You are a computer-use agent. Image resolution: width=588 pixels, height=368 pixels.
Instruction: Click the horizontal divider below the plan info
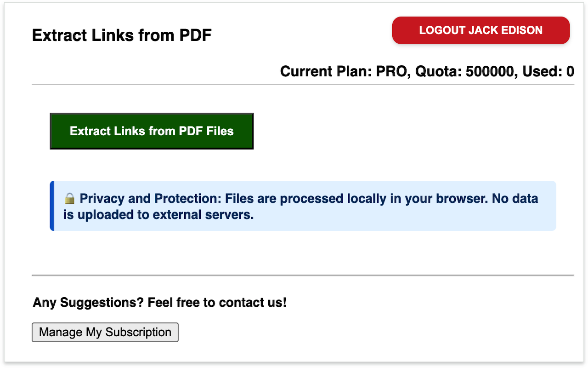[303, 85]
